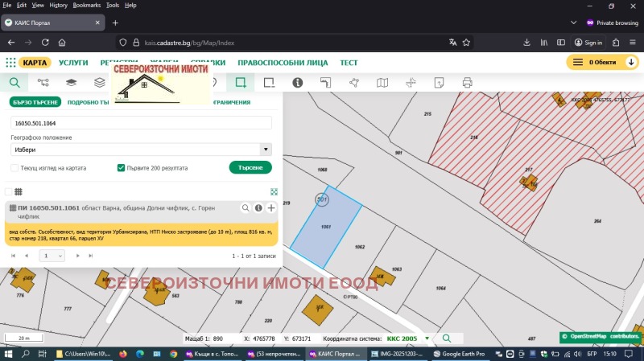Open ПРАВОСПОСОБНИ ЛИЦА menu item
The height and width of the screenshot is (361, 644).
coord(283,63)
